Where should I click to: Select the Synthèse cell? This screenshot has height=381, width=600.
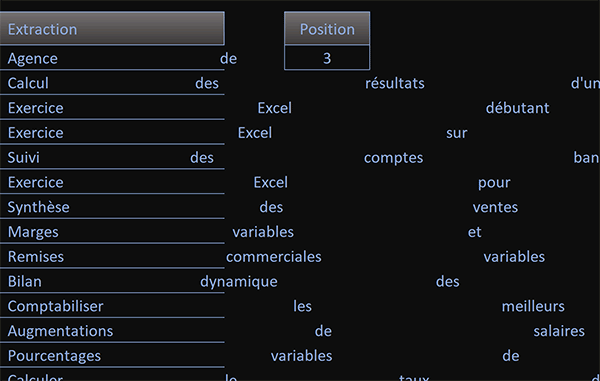(x=112, y=207)
